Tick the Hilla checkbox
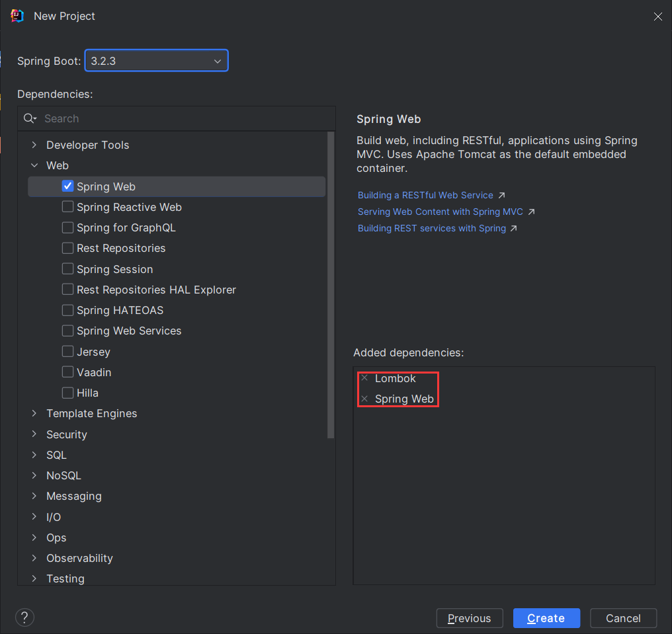Screen dimensions: 672x634 tap(67, 393)
